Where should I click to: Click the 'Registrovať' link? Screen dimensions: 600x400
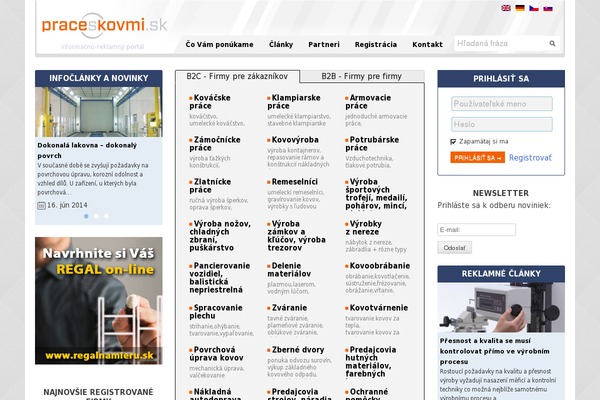530,158
